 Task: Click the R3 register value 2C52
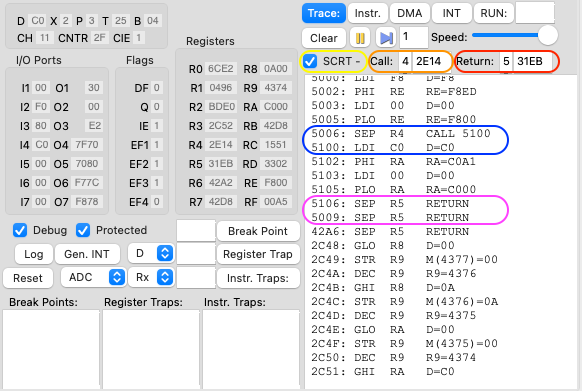point(221,126)
